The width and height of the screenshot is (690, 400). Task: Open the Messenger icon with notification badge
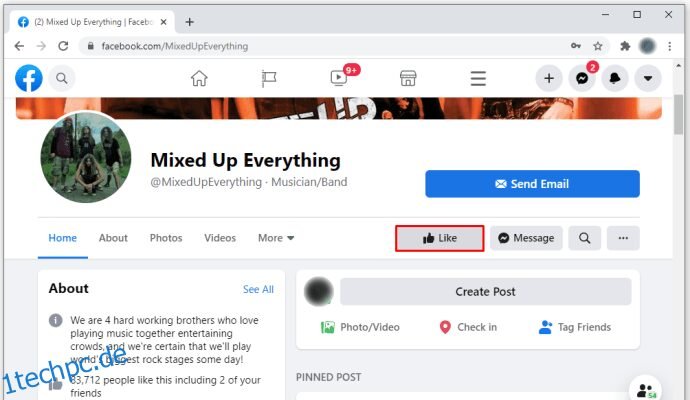click(582, 78)
